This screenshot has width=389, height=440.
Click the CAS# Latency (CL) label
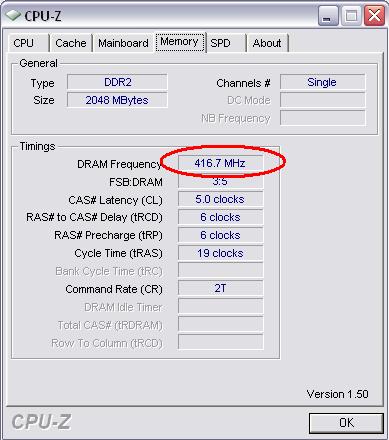[x=115, y=200]
